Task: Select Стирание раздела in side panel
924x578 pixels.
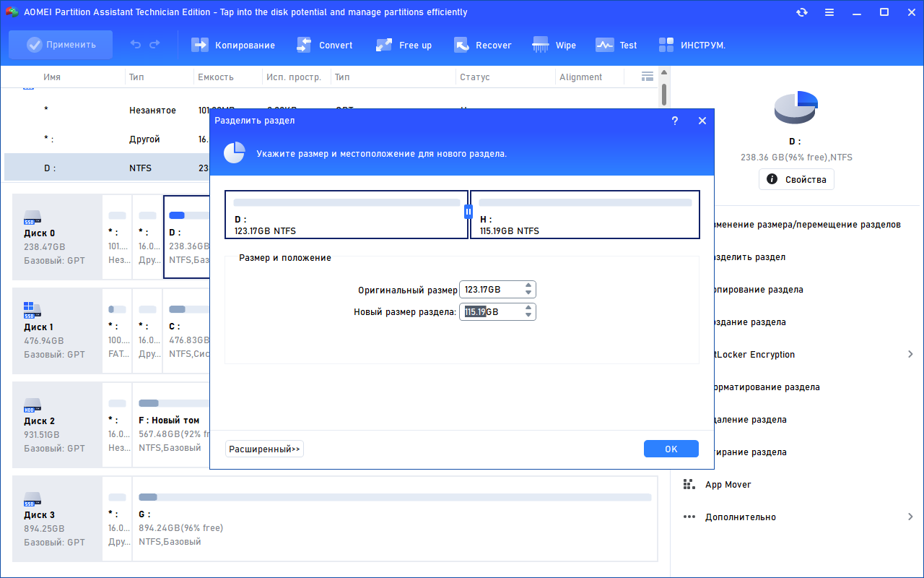Action: coord(751,452)
